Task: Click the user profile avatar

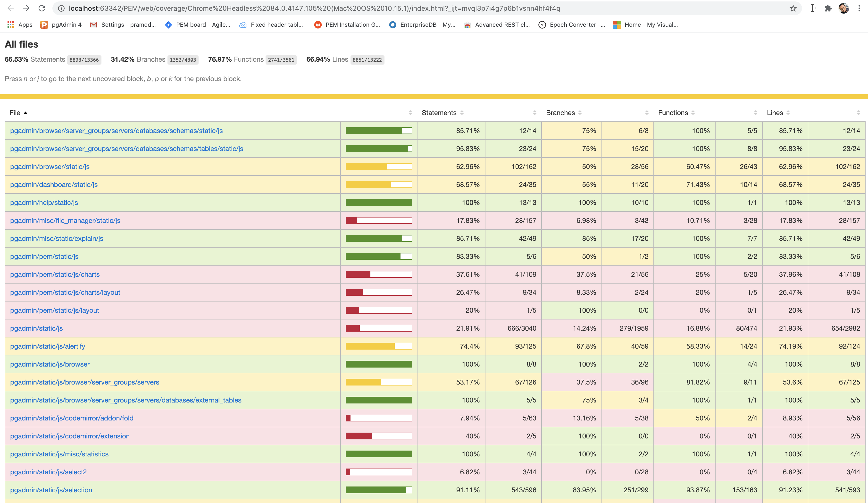Action: 844,8
